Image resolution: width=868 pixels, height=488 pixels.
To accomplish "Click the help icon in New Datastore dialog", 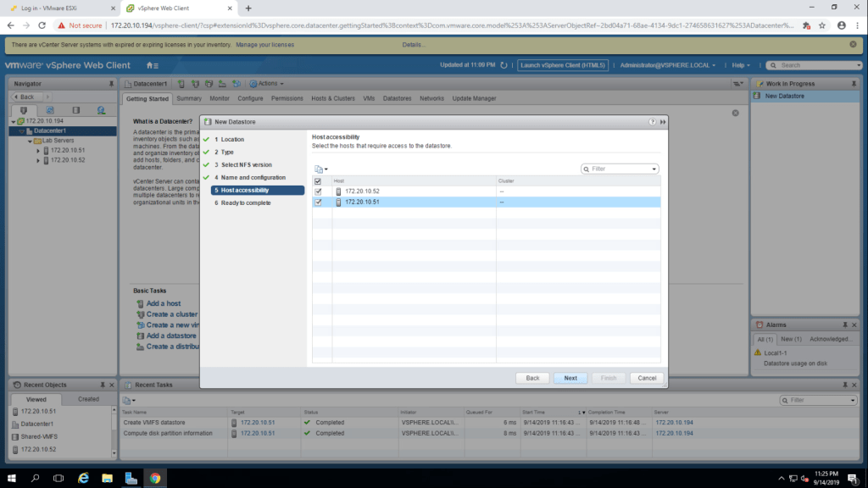I will tap(652, 122).
